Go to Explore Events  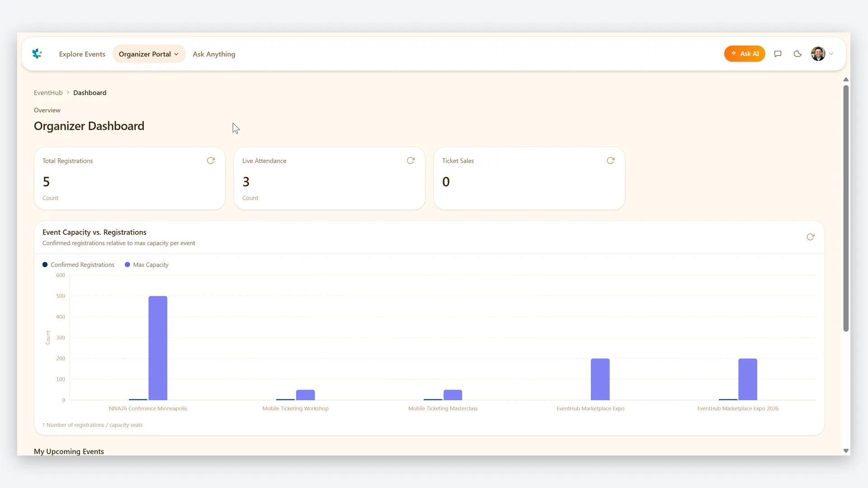[x=82, y=54]
